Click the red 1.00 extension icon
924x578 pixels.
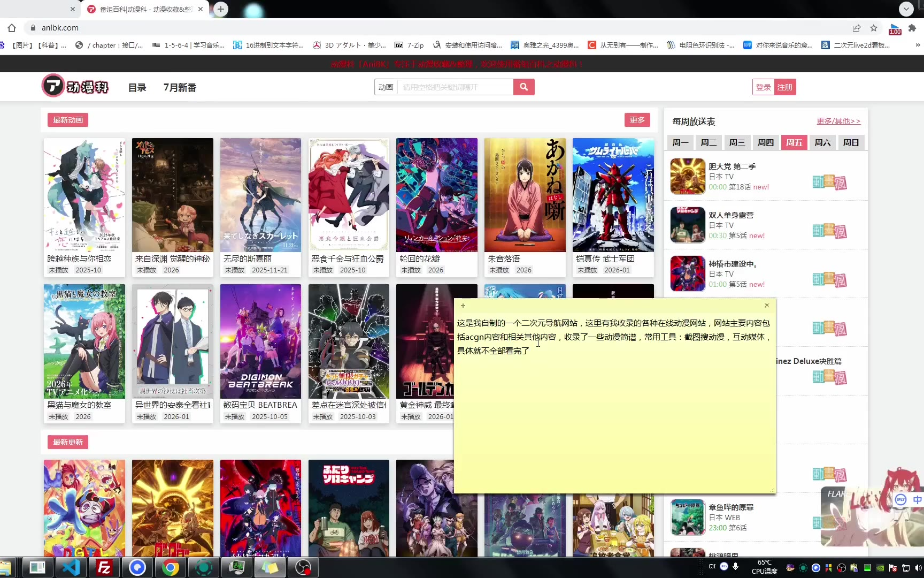[x=895, y=29]
